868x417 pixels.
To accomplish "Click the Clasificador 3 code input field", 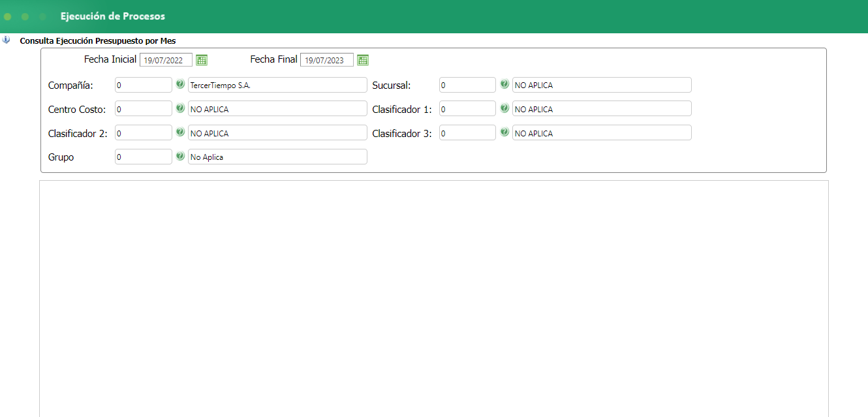I will point(467,132).
